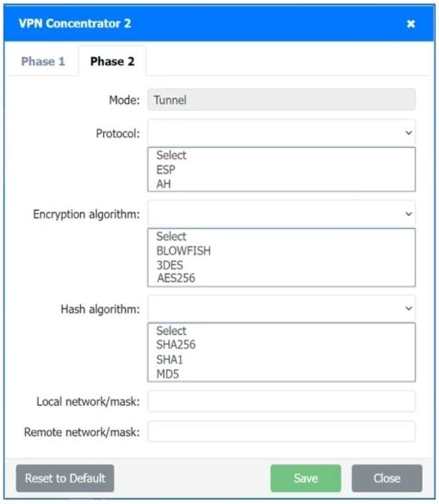Click the Close button
This screenshot has width=439, height=504.
point(387,478)
